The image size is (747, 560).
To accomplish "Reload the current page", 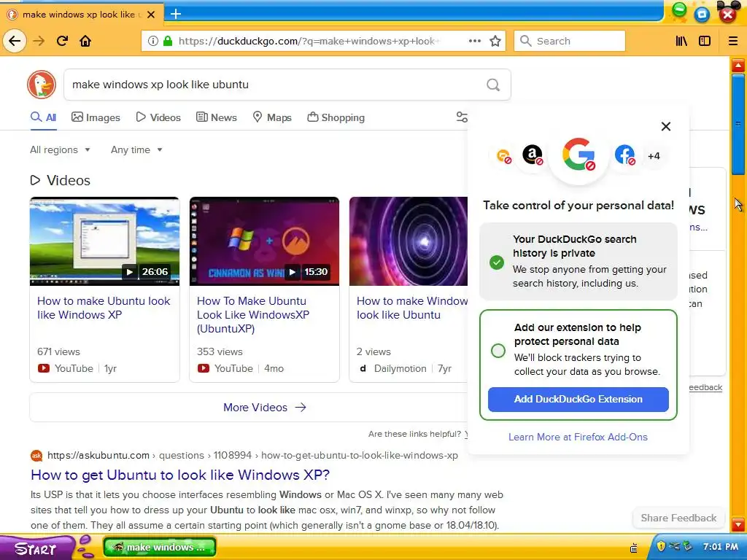I will tap(63, 41).
